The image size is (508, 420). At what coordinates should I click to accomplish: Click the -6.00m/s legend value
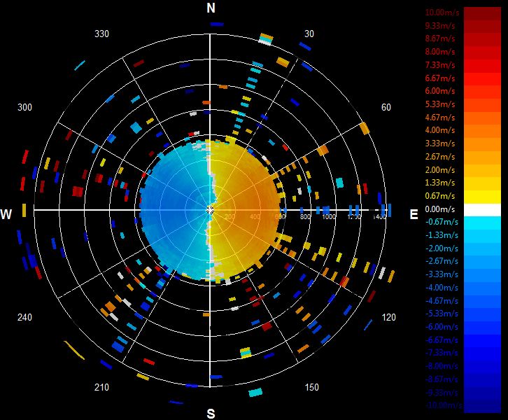(442, 327)
